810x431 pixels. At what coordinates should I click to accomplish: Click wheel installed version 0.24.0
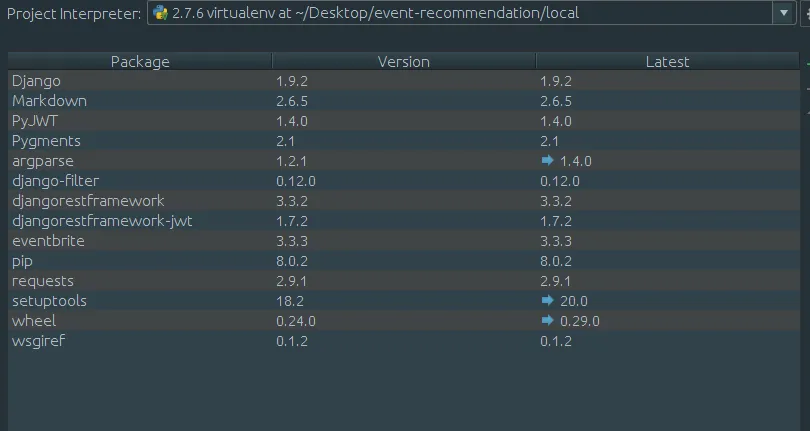point(295,320)
